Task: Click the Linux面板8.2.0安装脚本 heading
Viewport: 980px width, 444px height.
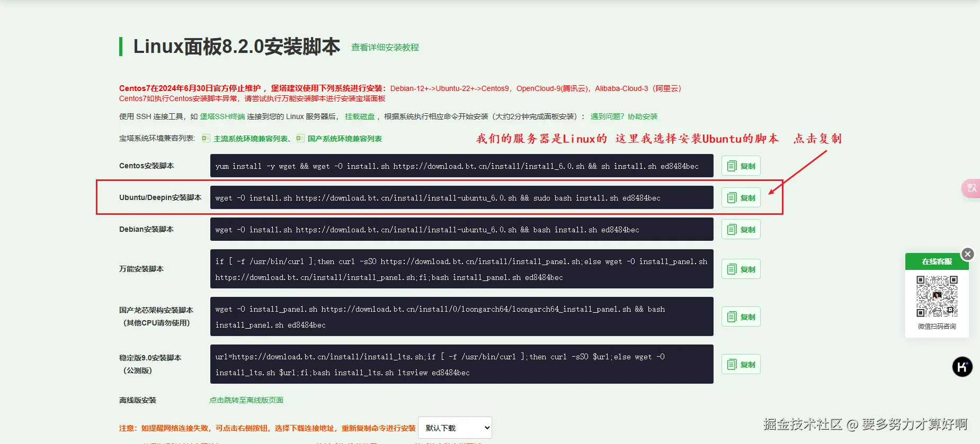Action: [236, 47]
